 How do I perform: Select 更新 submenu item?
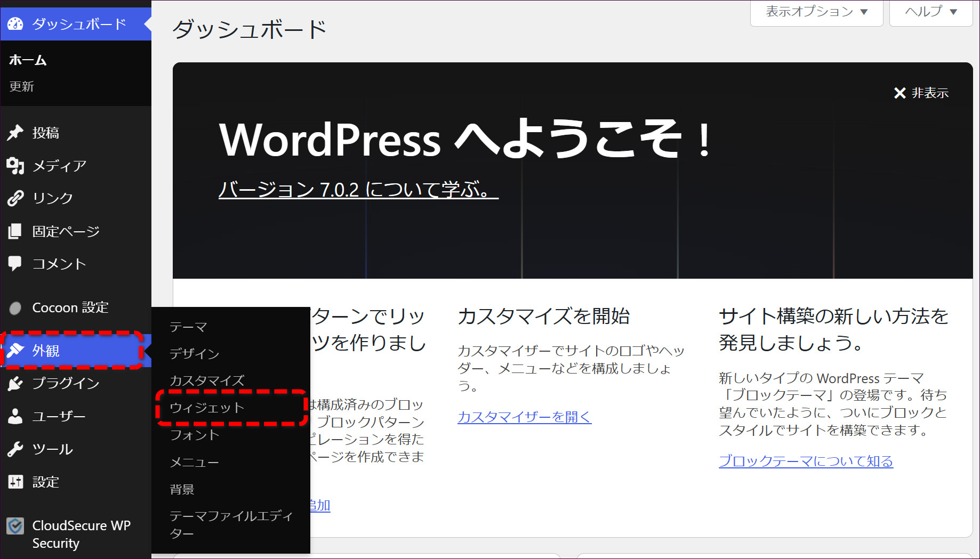22,86
